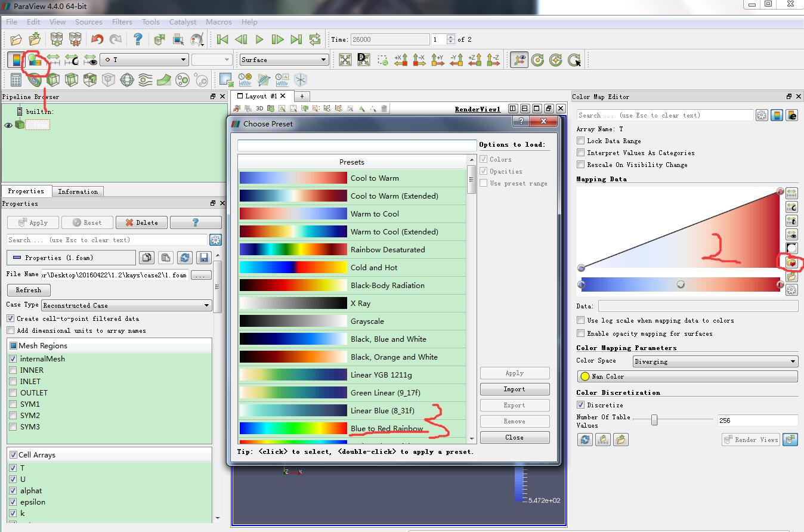Uncheck the Discretize checkbox
The height and width of the screenshot is (532, 804).
[x=581, y=405]
